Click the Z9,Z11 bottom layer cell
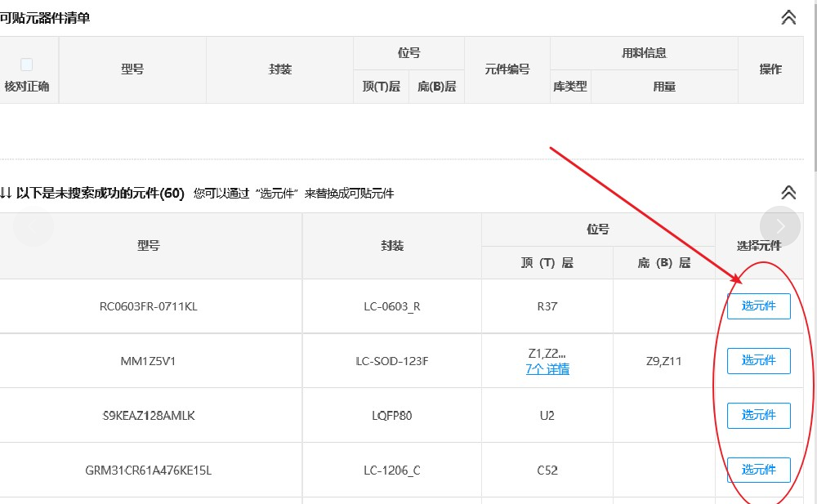 tap(663, 361)
